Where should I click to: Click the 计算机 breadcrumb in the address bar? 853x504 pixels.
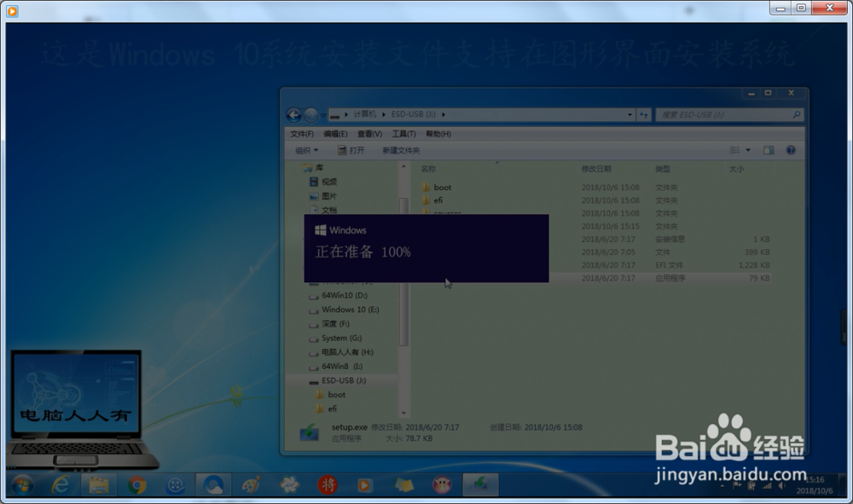pyautogui.click(x=364, y=114)
